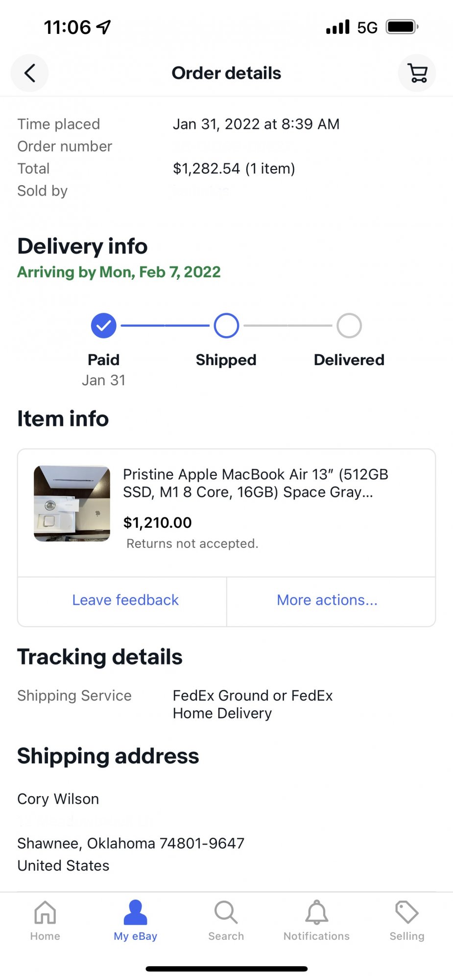
Task: Open the shopping cart icon
Action: pyautogui.click(x=417, y=73)
